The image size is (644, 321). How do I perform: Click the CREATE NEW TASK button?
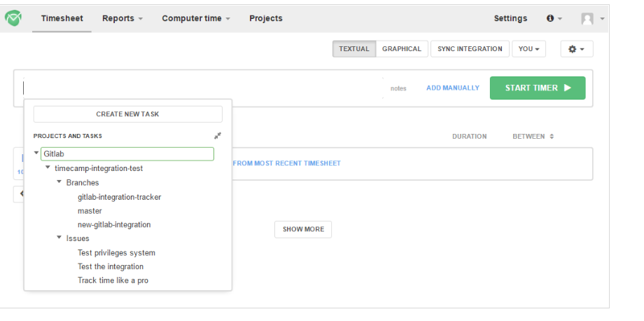click(x=127, y=114)
